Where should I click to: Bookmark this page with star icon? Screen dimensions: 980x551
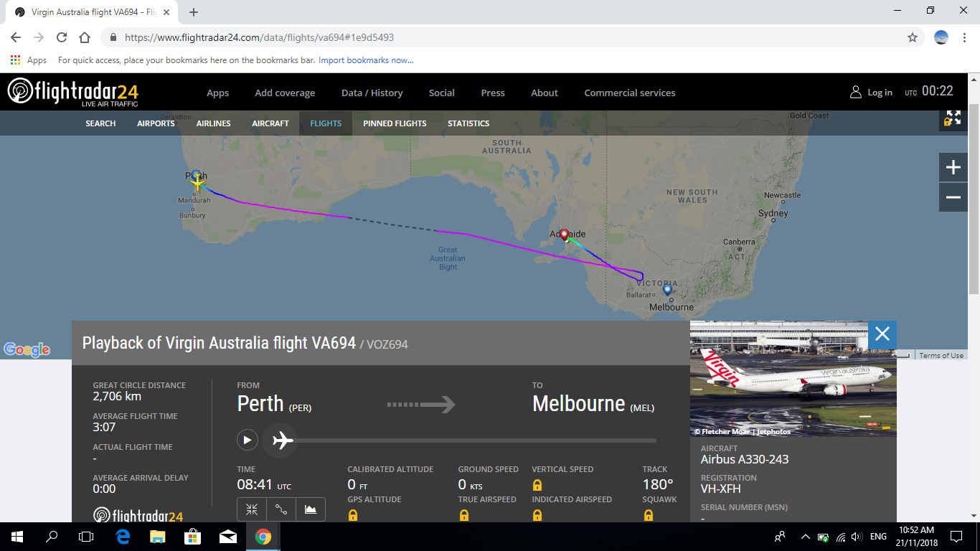(913, 37)
